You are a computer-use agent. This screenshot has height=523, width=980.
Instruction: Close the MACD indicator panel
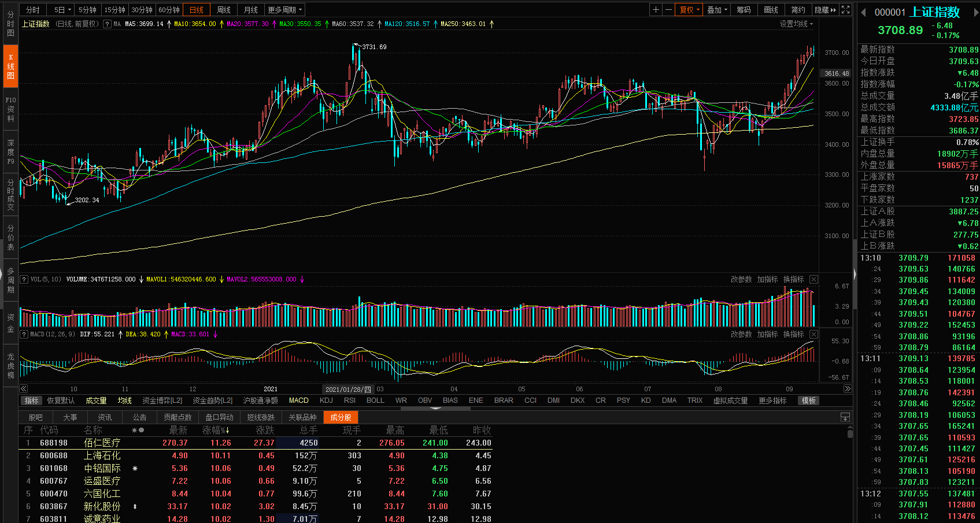813,334
